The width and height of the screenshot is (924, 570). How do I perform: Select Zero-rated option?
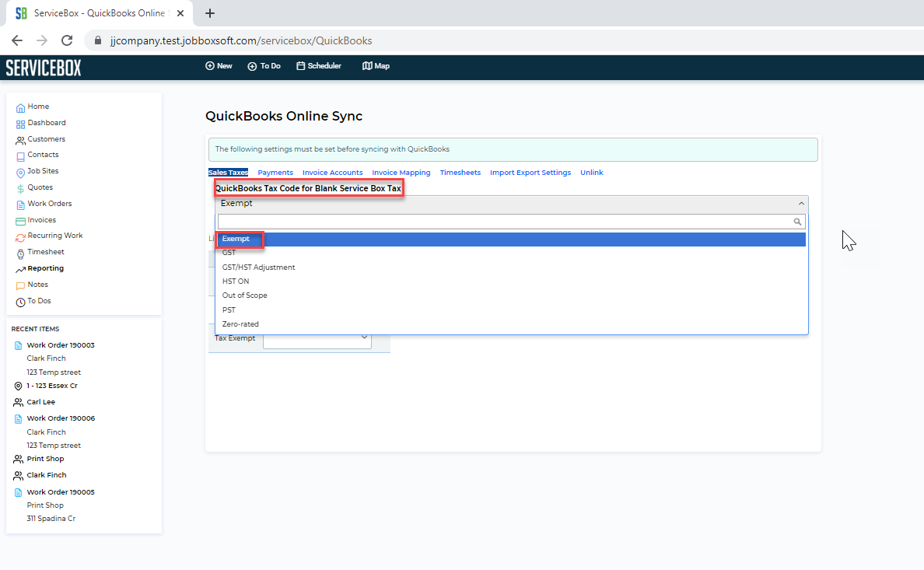[512, 324]
